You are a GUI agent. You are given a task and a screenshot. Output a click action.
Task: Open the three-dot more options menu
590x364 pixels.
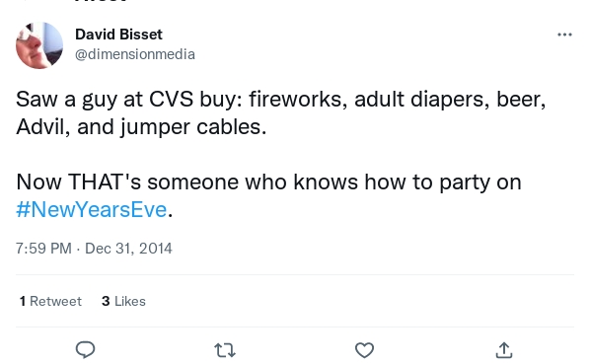[564, 35]
